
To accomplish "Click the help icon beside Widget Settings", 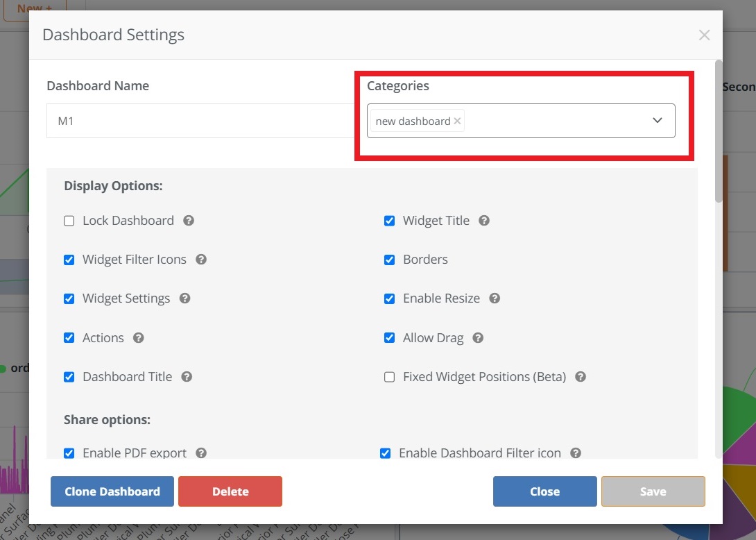I will pos(184,298).
